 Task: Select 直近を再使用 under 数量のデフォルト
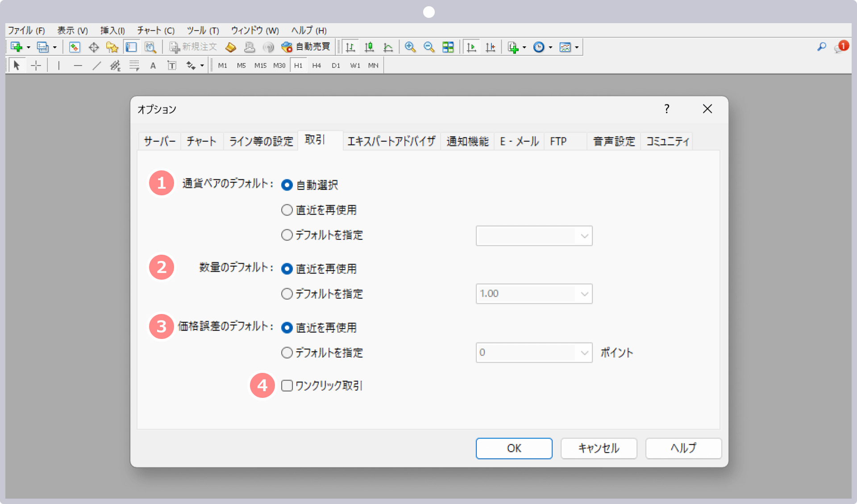point(287,269)
